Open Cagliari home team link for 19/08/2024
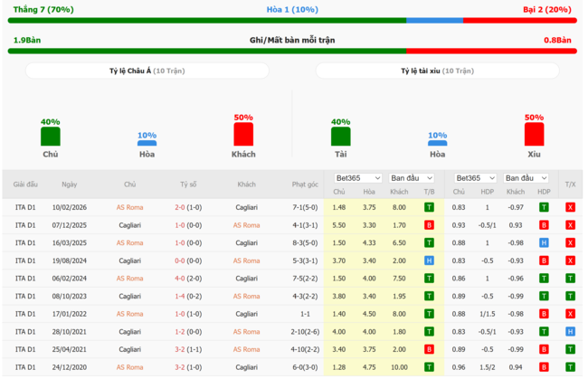Screen dimensions: 588x379 click(129, 261)
